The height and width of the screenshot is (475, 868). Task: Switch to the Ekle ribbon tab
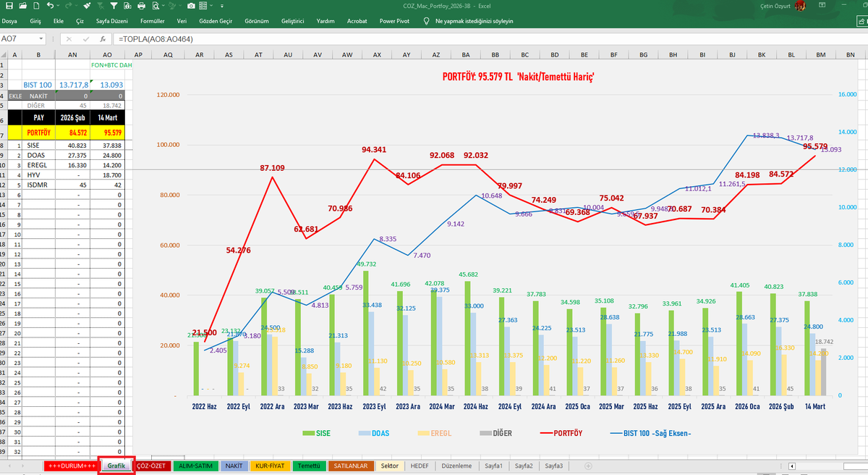59,22
